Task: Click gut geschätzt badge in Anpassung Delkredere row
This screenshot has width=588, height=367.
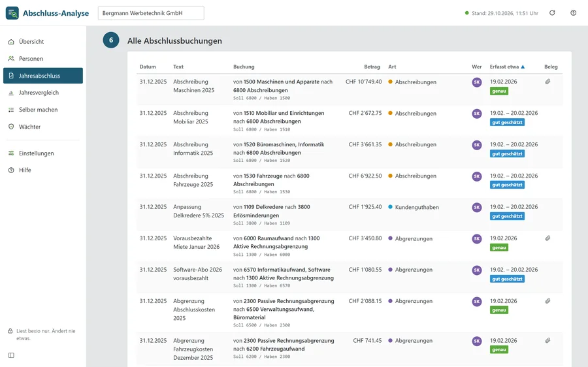Action: click(x=507, y=216)
